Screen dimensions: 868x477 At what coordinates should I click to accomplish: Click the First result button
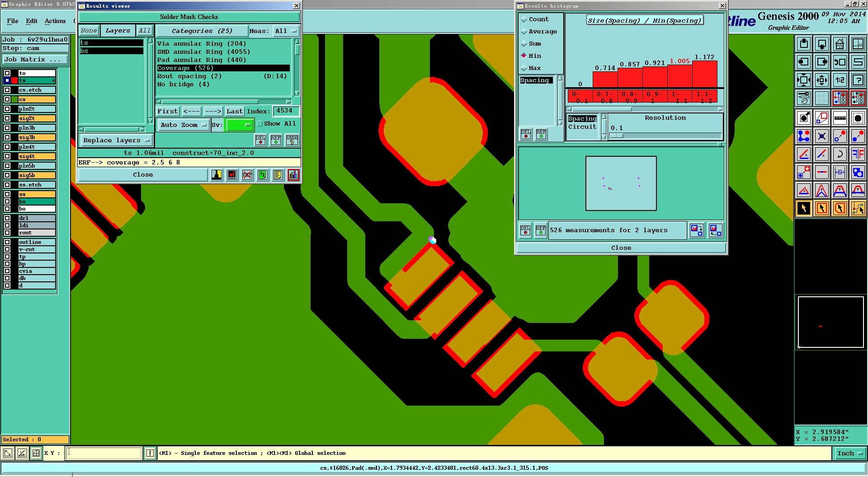168,112
